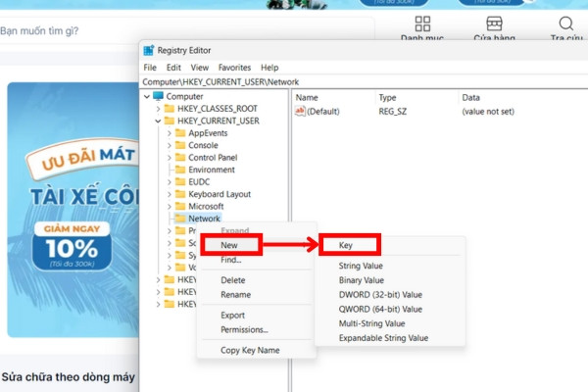Click the Microsoft folder icon

pyautogui.click(x=180, y=206)
